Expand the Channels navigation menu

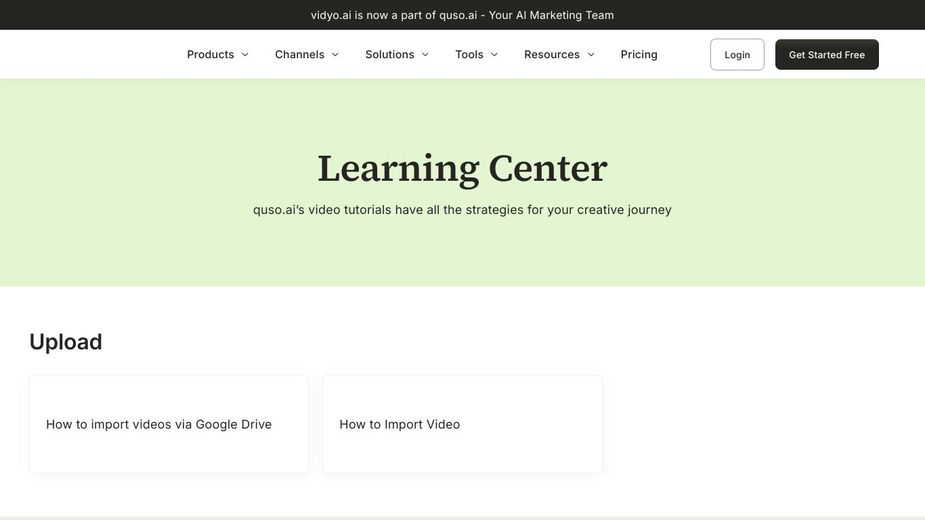point(300,55)
